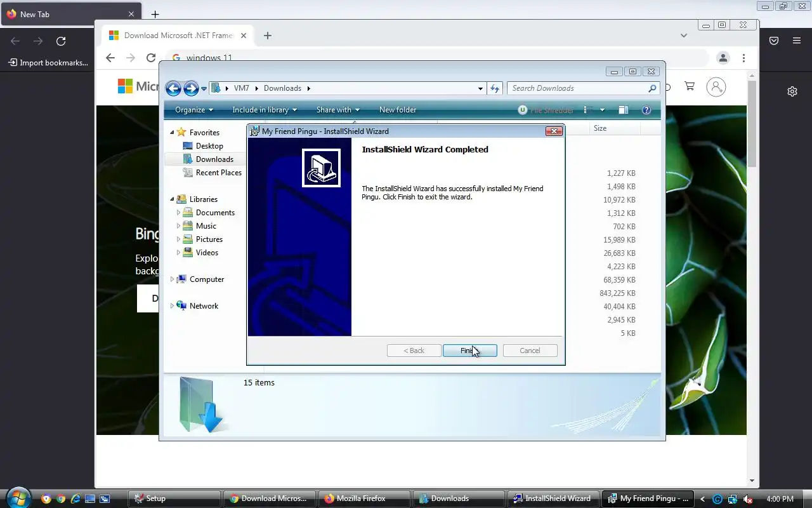This screenshot has height=508, width=812.
Task: Open the Organize menu
Action: pos(194,110)
